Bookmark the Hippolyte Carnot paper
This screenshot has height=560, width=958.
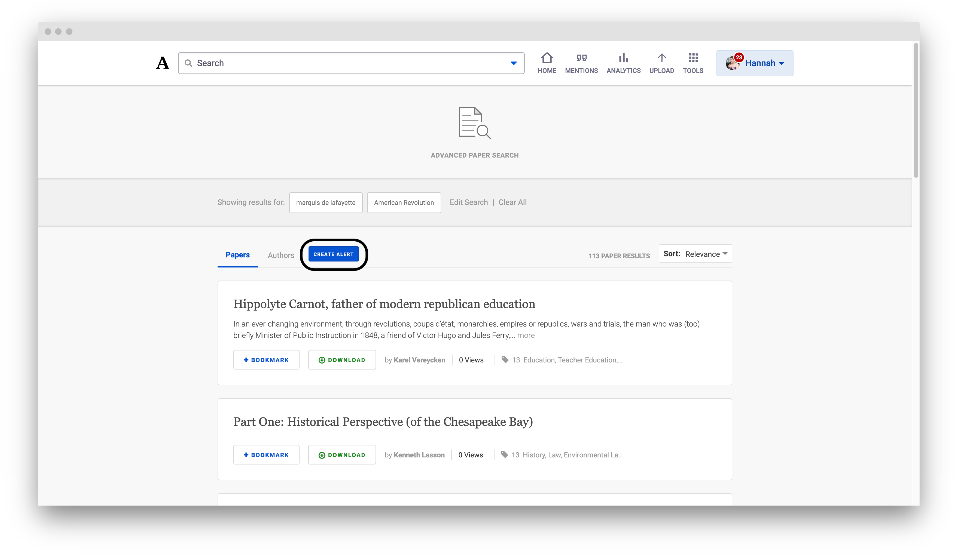click(266, 360)
